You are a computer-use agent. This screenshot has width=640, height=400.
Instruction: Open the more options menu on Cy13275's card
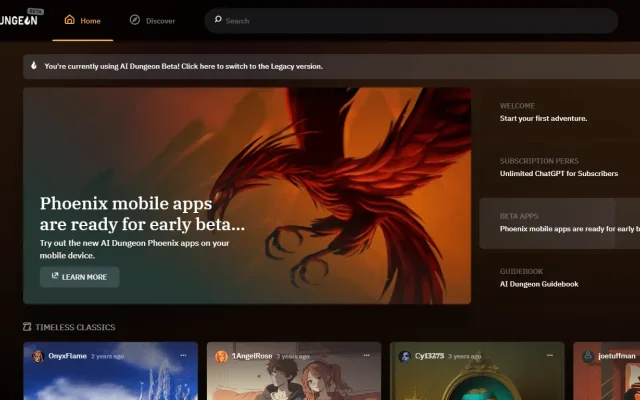tap(550, 356)
